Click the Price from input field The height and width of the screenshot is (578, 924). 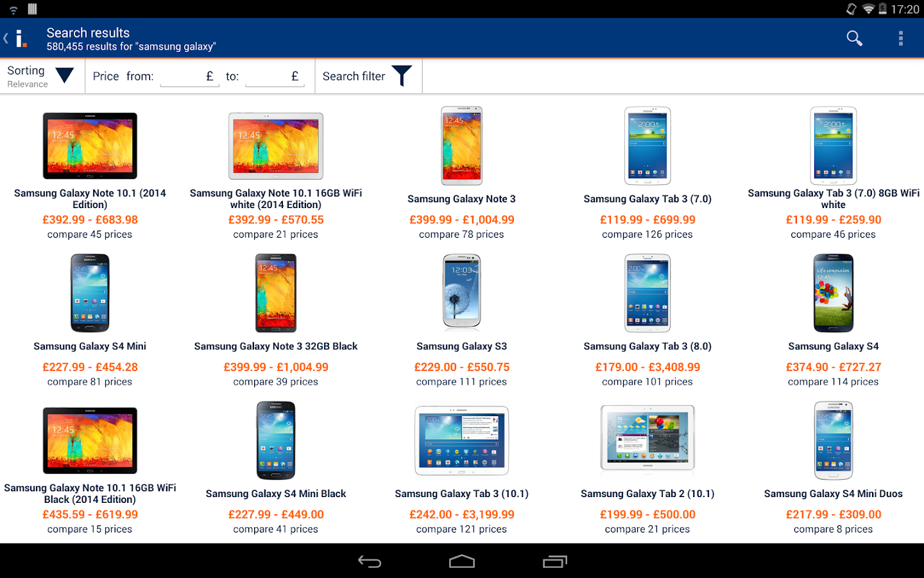point(189,76)
